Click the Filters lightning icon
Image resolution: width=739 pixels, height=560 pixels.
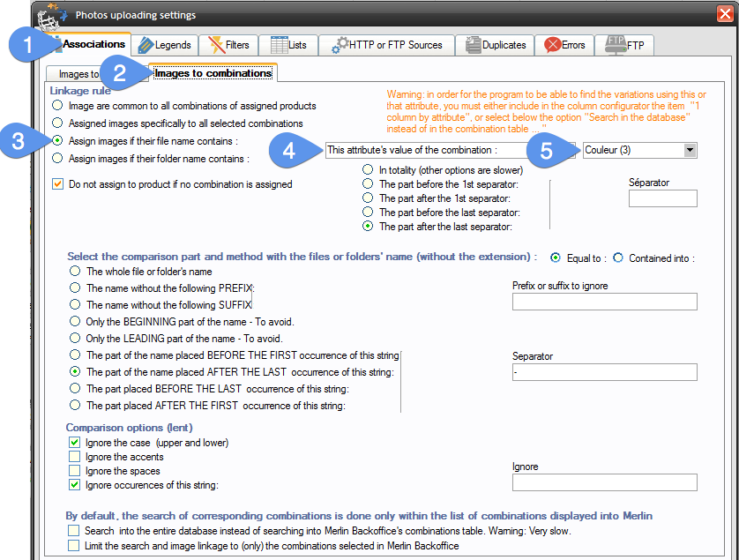[x=216, y=45]
